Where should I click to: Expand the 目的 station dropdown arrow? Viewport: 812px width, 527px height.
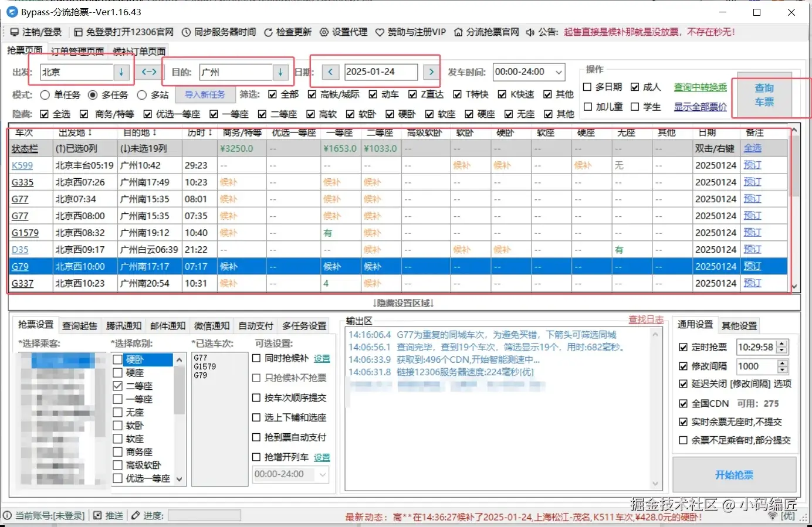click(280, 72)
